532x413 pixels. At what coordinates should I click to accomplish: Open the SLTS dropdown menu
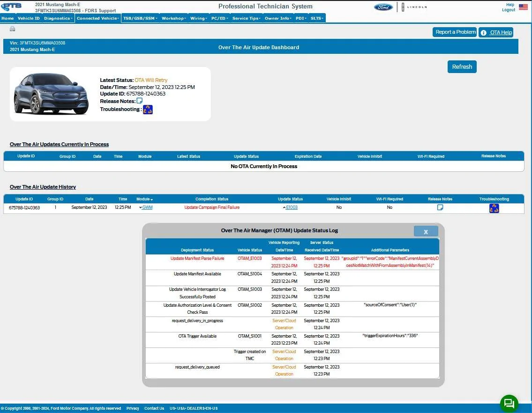tap(317, 18)
